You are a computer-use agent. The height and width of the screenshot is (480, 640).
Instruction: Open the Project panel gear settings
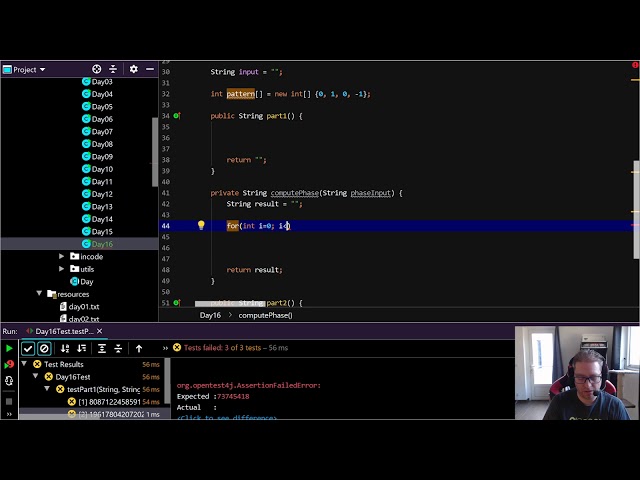pos(133,69)
